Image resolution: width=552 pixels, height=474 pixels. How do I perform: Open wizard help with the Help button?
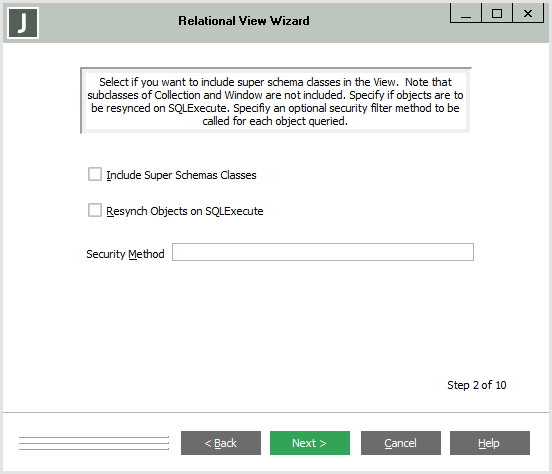[490, 443]
